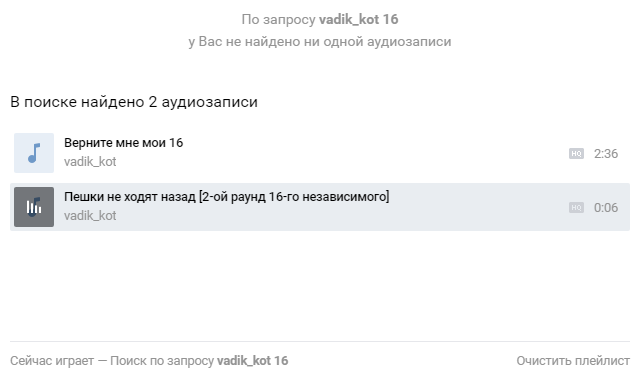Open artist vadik_kot under "Пешки не ходят назад"
Image resolution: width=641 pixels, height=378 pixels.
(90, 215)
